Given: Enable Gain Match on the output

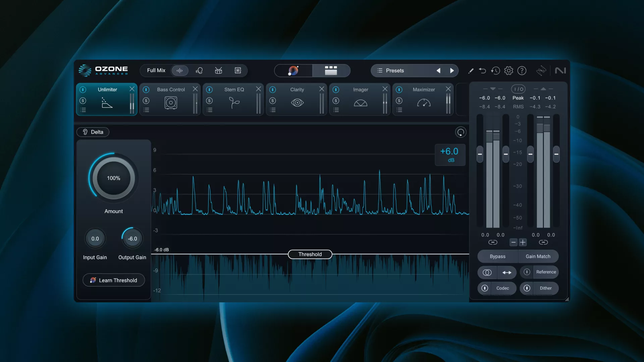Looking at the screenshot, I should (x=538, y=256).
